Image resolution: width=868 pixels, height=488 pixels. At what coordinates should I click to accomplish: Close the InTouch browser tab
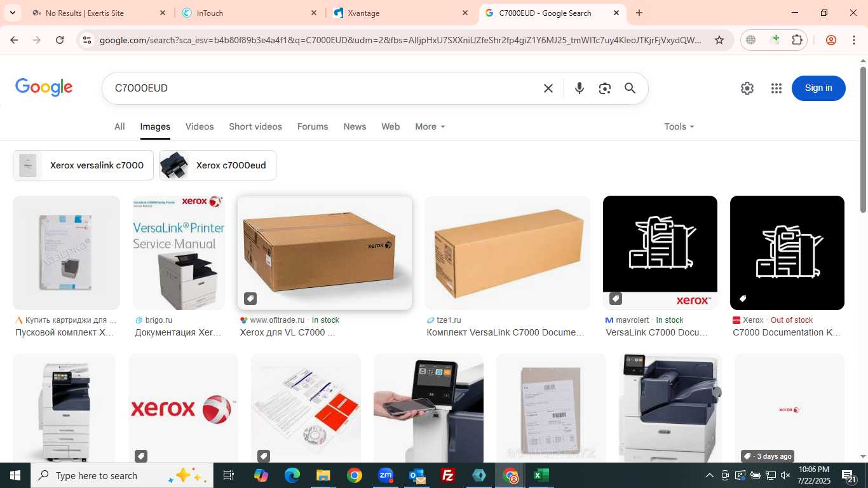[314, 13]
